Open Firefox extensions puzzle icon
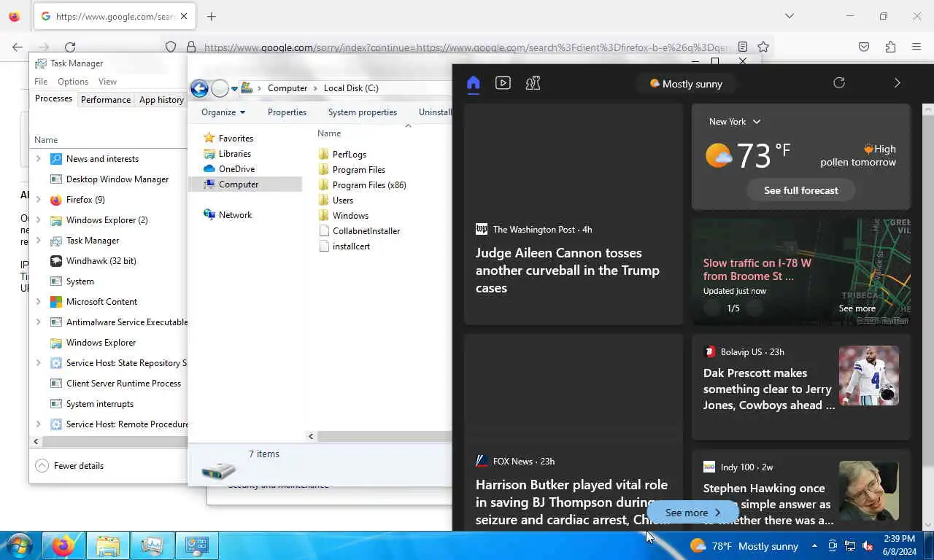 pyautogui.click(x=890, y=47)
